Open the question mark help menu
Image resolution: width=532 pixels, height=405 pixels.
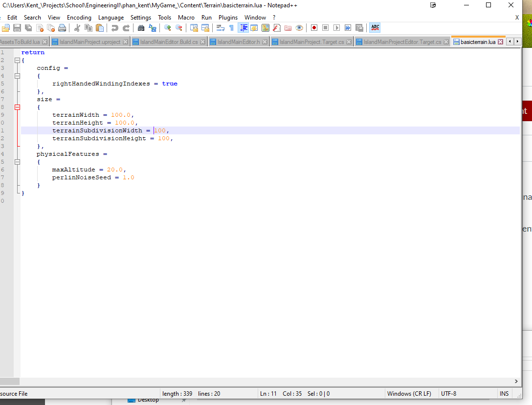pos(274,18)
